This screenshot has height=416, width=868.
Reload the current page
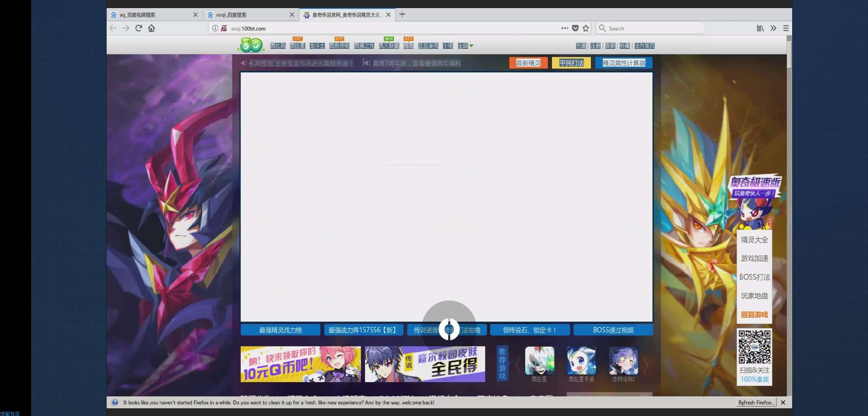click(139, 28)
